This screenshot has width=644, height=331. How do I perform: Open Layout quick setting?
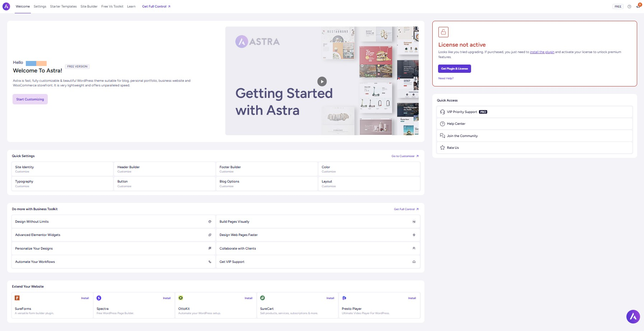click(369, 184)
